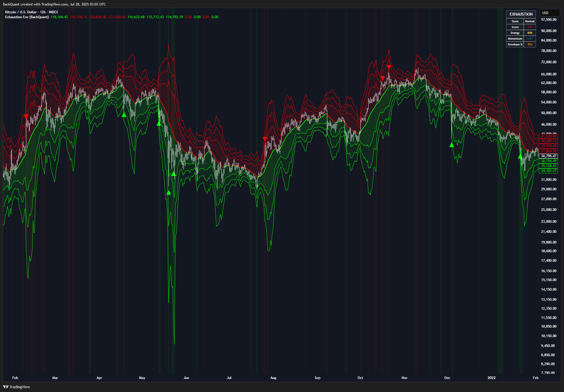Click the green price label 36,154.49

point(548,161)
